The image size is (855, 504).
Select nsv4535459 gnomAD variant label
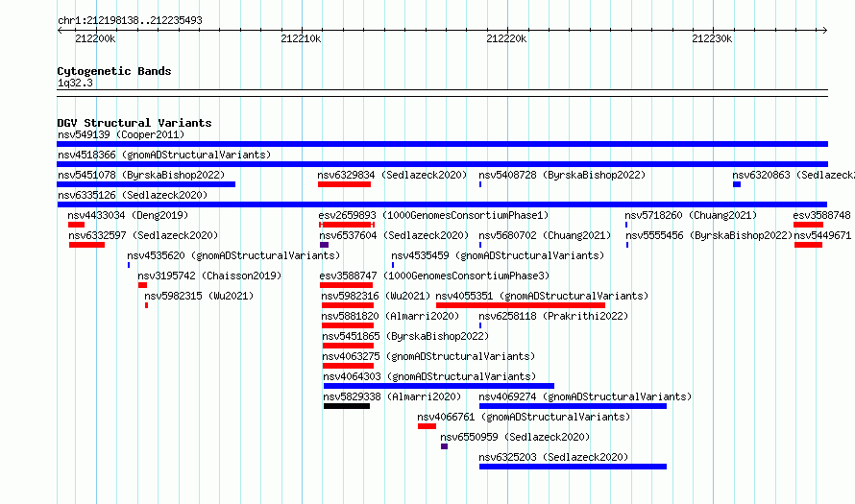coord(498,255)
